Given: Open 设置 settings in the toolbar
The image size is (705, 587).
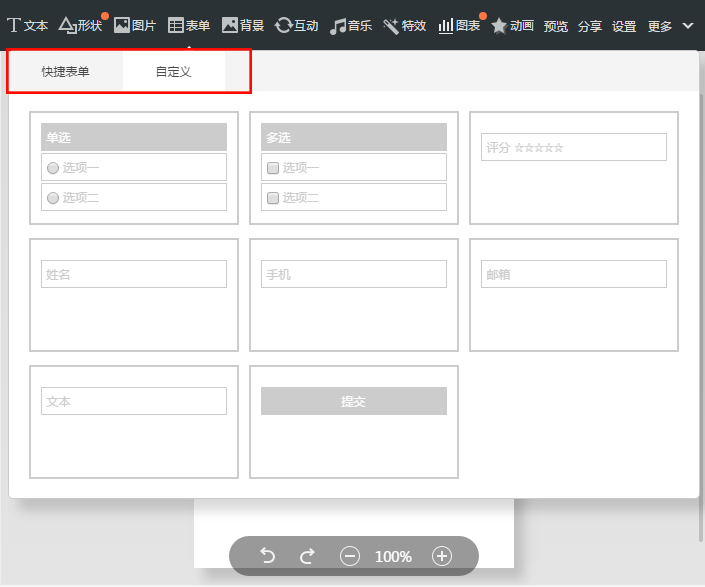Looking at the screenshot, I should click(x=624, y=27).
